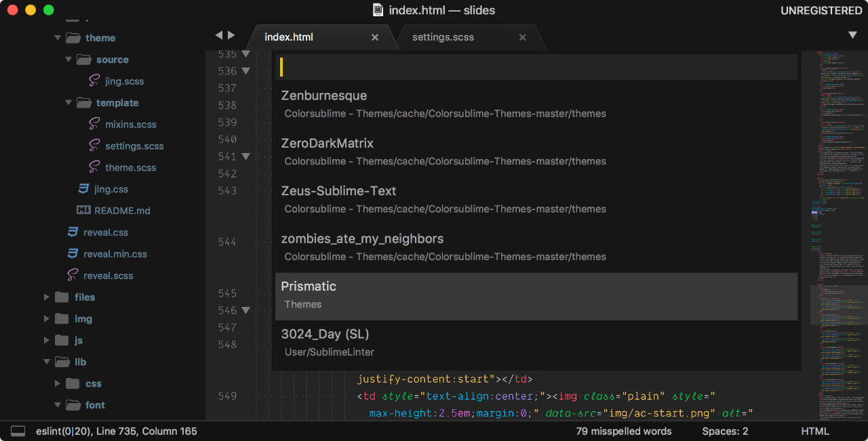
Task: Open the tab overflow dropdown at top right
Action: point(852,34)
